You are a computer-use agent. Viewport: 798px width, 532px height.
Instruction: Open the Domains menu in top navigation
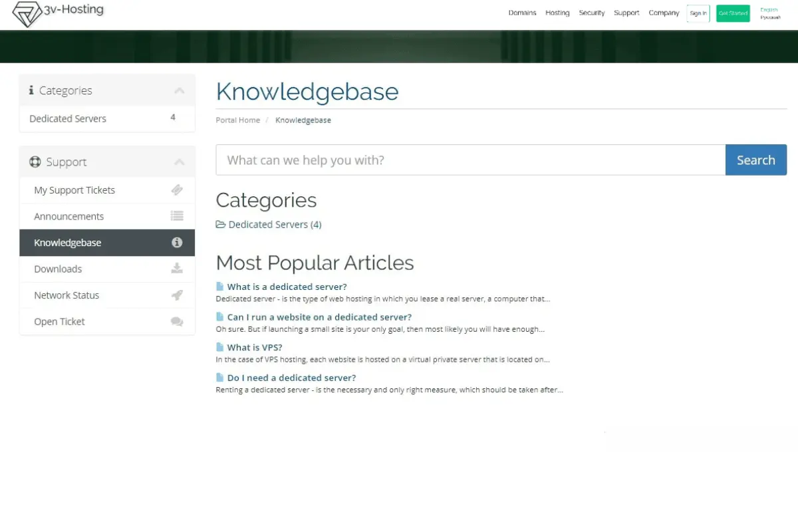click(522, 13)
